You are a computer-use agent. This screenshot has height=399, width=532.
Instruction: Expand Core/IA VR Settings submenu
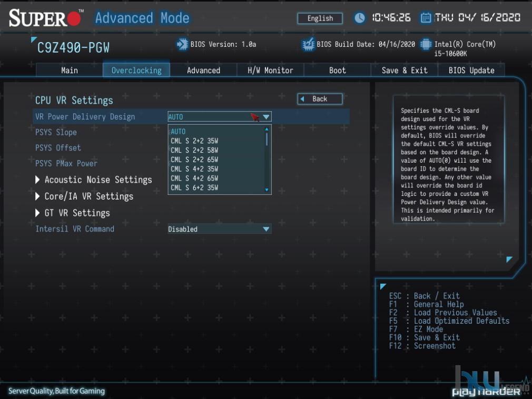coord(84,196)
